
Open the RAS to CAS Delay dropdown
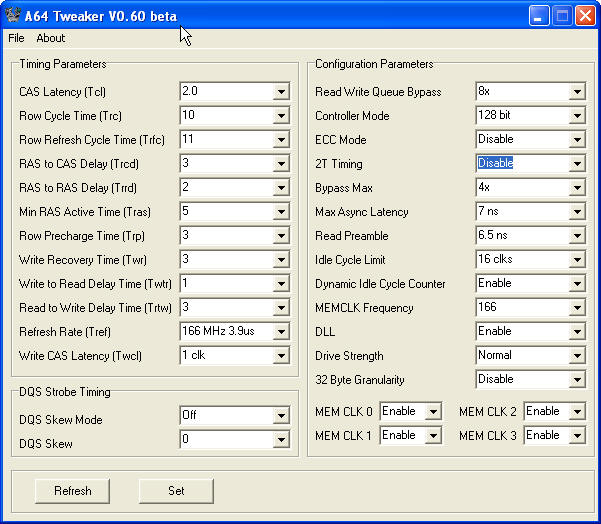281,164
